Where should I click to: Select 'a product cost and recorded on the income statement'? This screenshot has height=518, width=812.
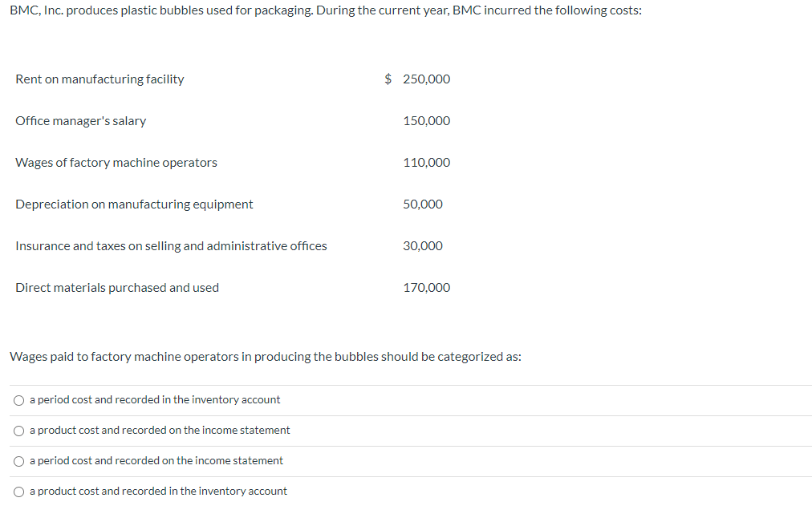pyautogui.click(x=160, y=430)
